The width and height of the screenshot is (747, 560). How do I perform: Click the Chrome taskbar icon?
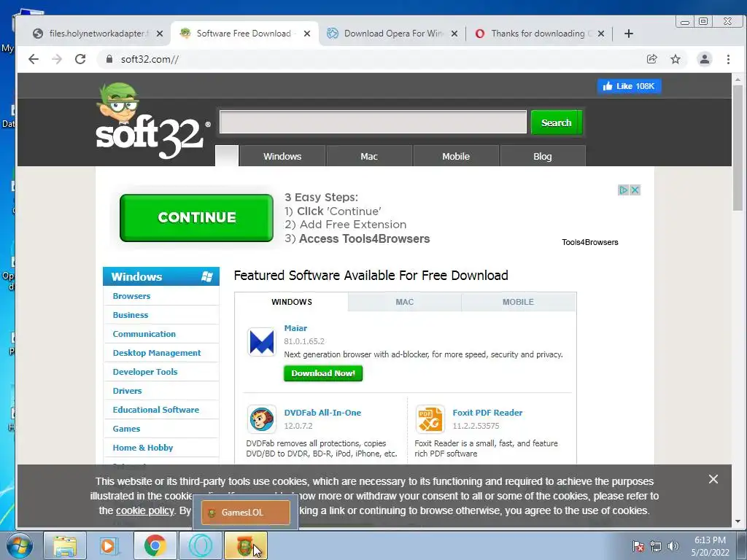pyautogui.click(x=155, y=545)
